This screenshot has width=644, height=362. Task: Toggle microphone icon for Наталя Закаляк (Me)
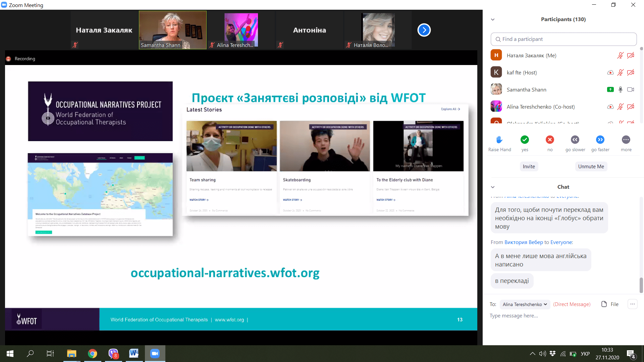point(620,56)
